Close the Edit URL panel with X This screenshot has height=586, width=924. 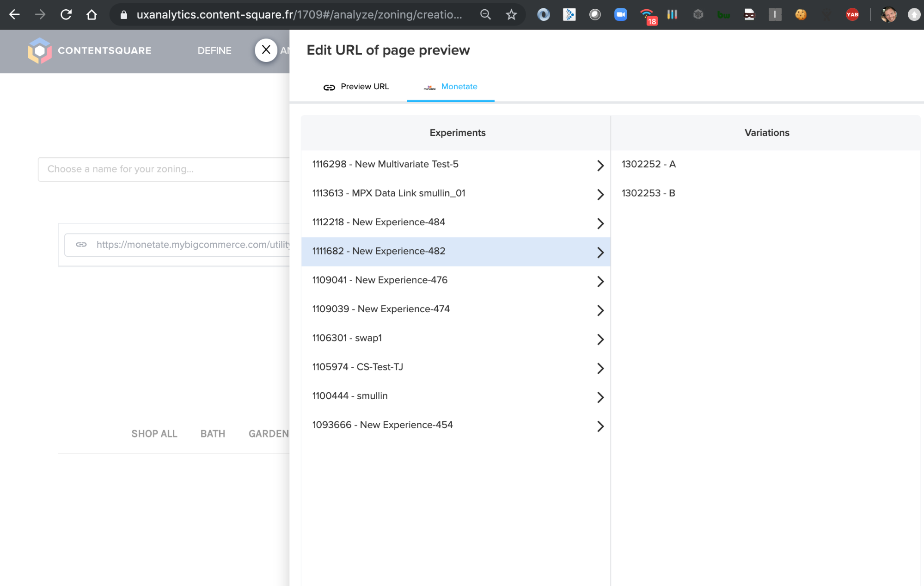coord(266,50)
